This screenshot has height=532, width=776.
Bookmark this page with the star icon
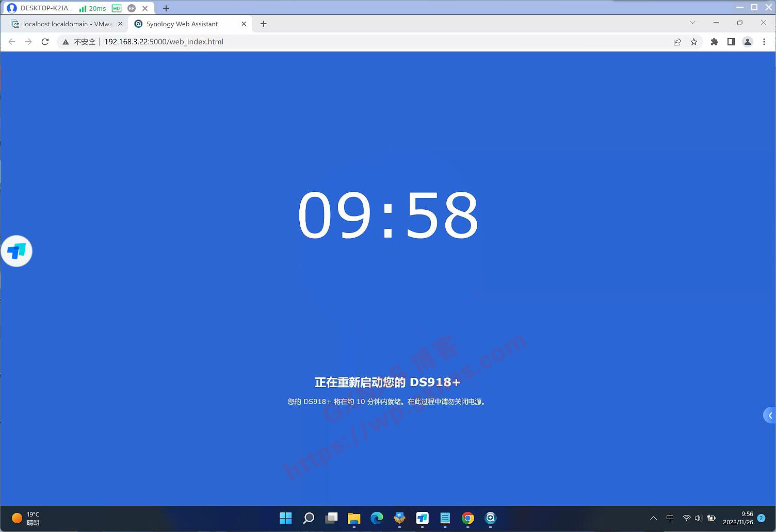click(694, 42)
